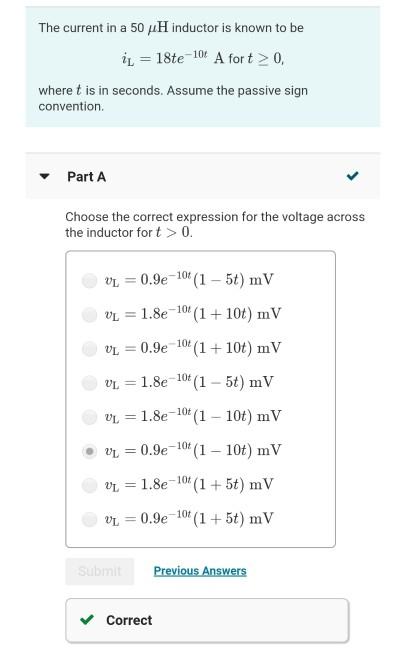
Task: Click the blue problem statement panel
Action: [202, 66]
